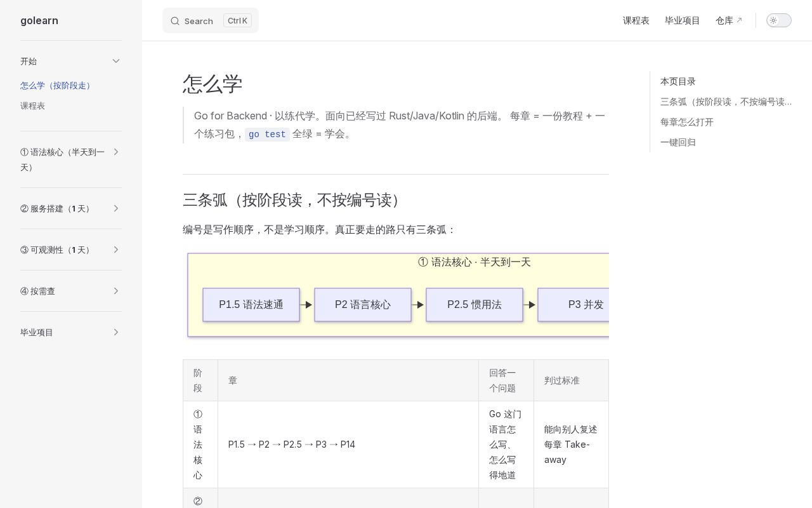Click the 回答一个问题 table header
Viewport: 812px width, 508px height.
point(506,380)
